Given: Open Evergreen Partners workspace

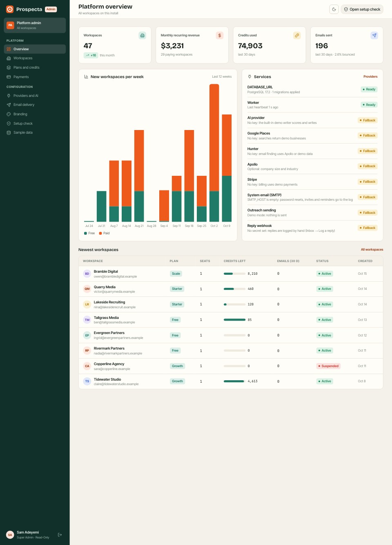Looking at the screenshot, I should click(x=231, y=335).
